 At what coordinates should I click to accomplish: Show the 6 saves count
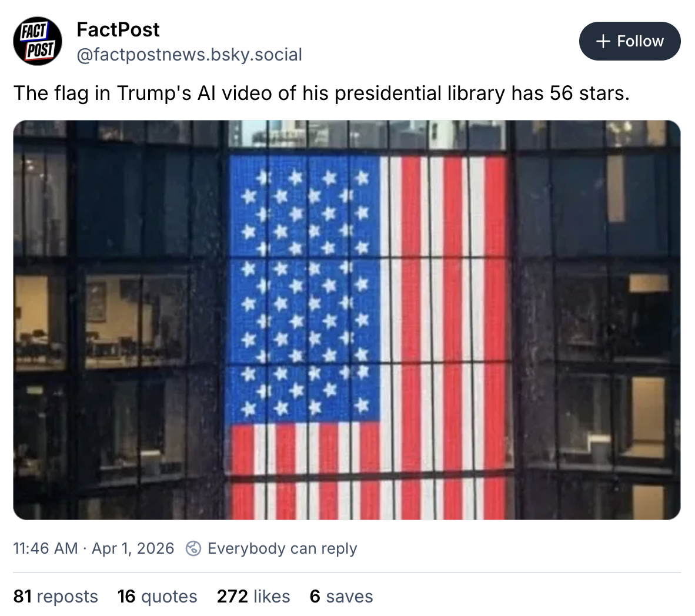pyautogui.click(x=341, y=596)
